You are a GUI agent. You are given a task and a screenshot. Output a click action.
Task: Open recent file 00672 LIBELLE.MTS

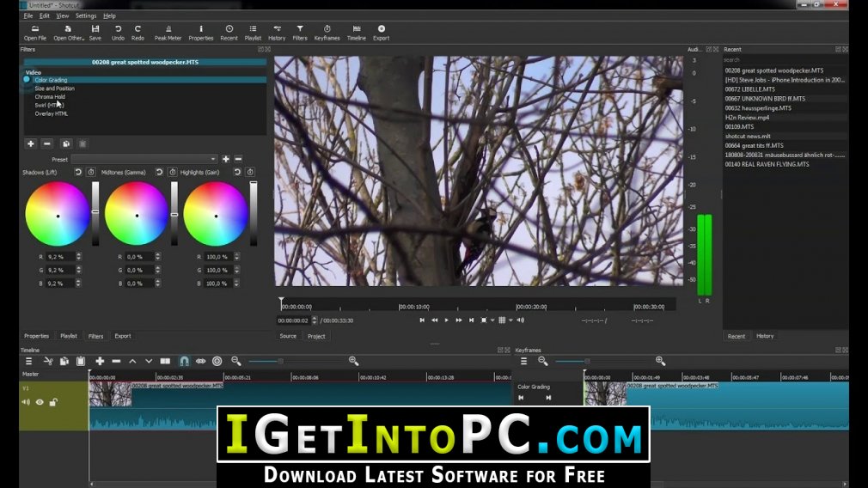[749, 89]
